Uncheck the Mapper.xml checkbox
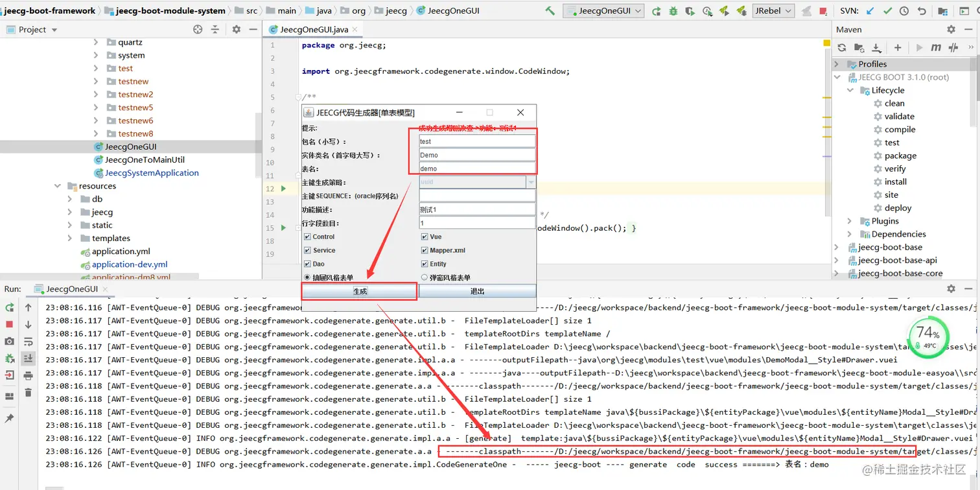The image size is (980, 490). point(425,250)
